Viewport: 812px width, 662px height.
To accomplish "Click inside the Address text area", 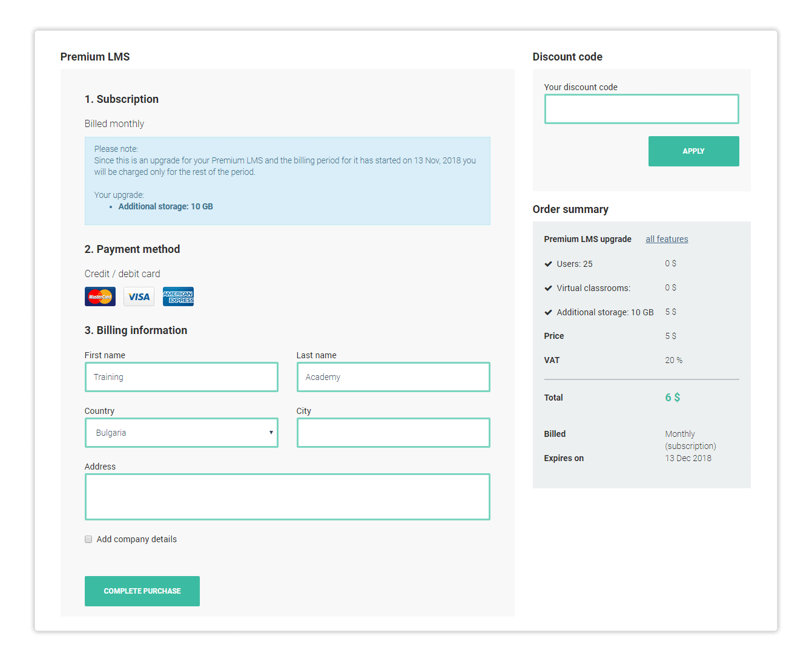I will pyautogui.click(x=288, y=497).
